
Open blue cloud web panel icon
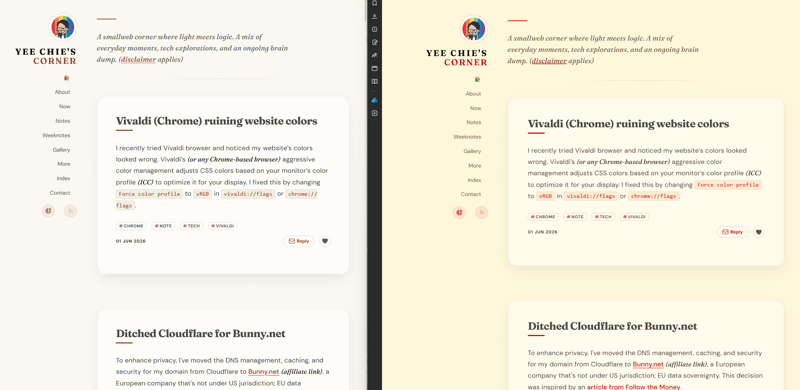pos(374,100)
